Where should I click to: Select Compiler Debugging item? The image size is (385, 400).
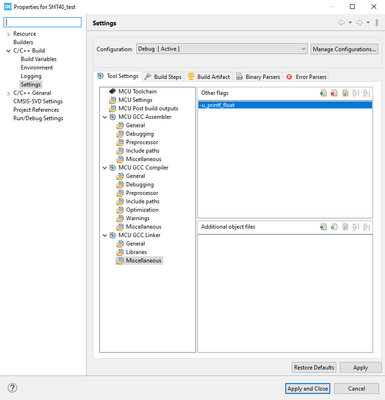click(140, 185)
